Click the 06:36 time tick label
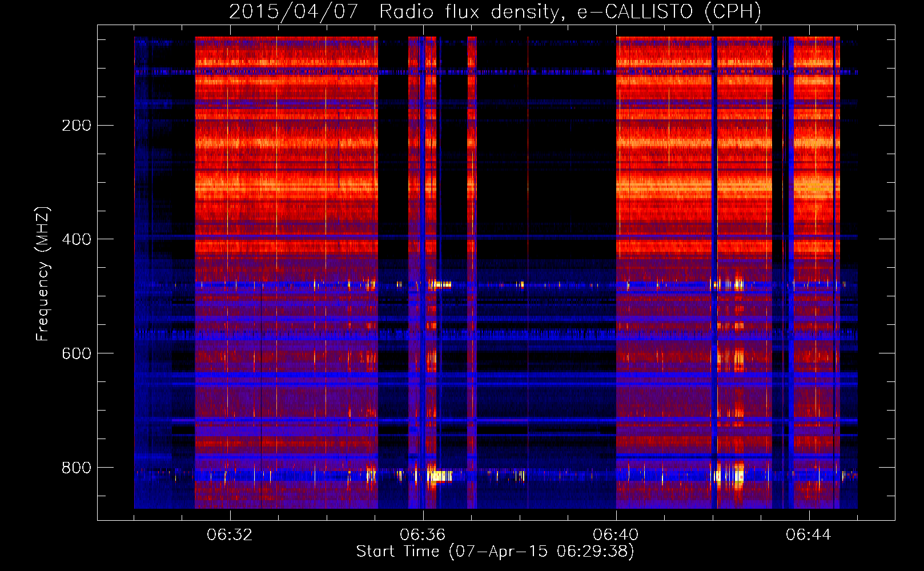This screenshot has height=571, width=924. pos(423,535)
